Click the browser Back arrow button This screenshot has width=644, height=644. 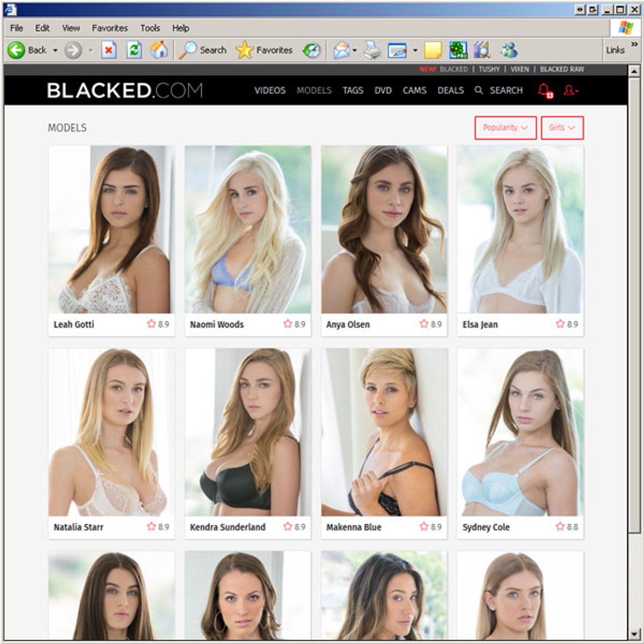(x=17, y=50)
